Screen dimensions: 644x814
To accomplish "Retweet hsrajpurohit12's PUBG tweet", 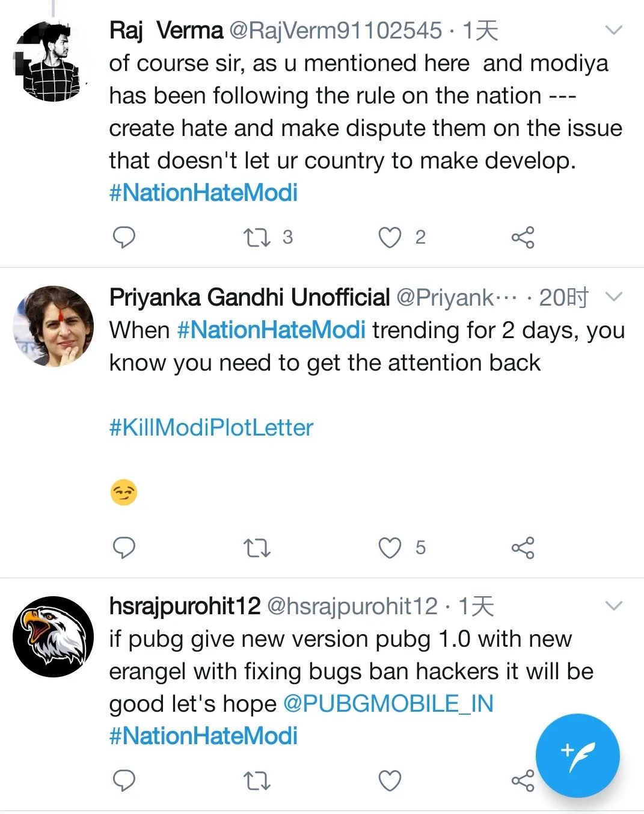I will pos(257,780).
